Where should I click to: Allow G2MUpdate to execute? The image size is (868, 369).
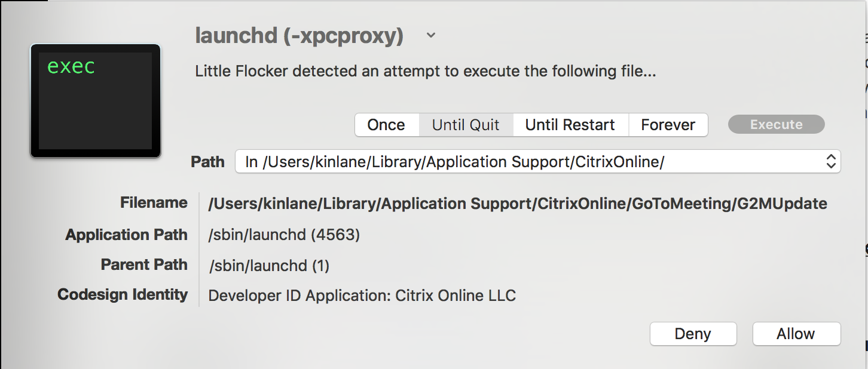point(796,334)
